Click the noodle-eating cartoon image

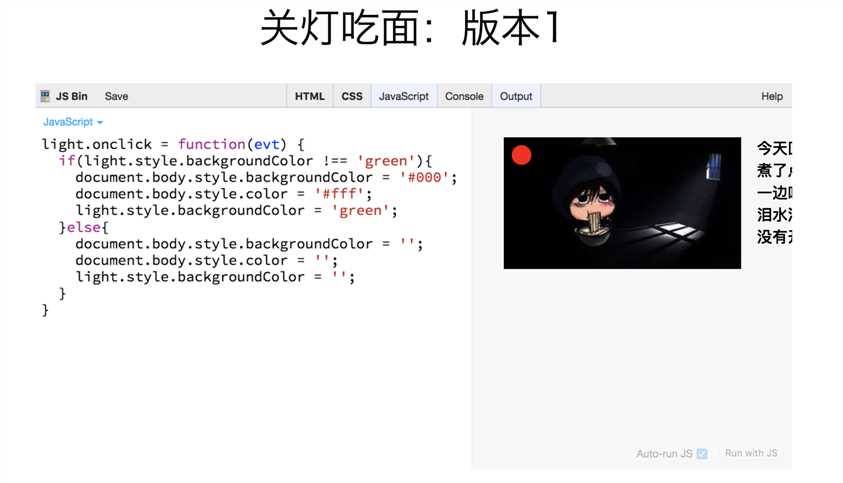tap(622, 203)
